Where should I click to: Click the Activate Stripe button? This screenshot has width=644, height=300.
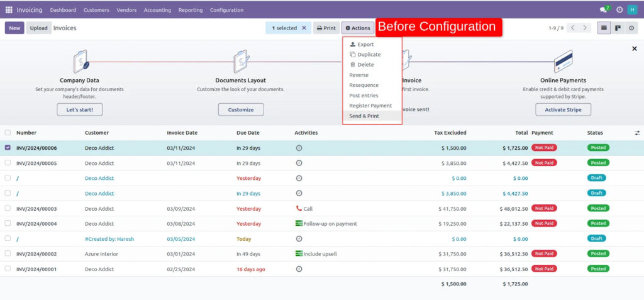coord(563,109)
